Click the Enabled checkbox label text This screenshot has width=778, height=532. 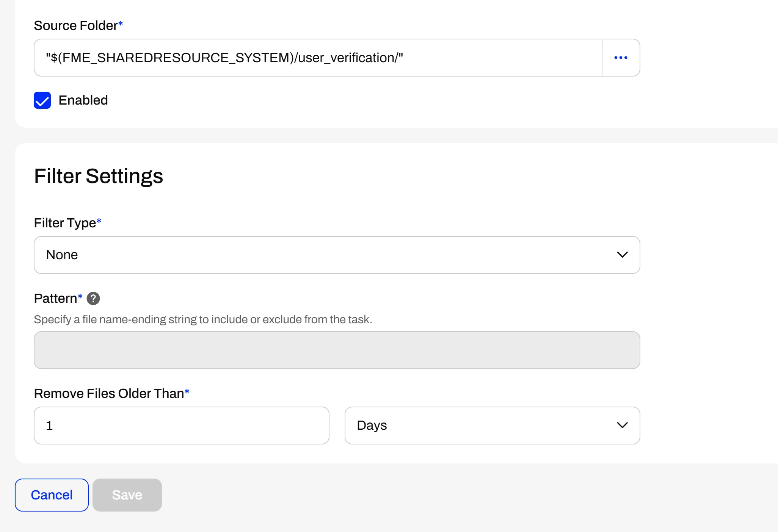click(83, 100)
